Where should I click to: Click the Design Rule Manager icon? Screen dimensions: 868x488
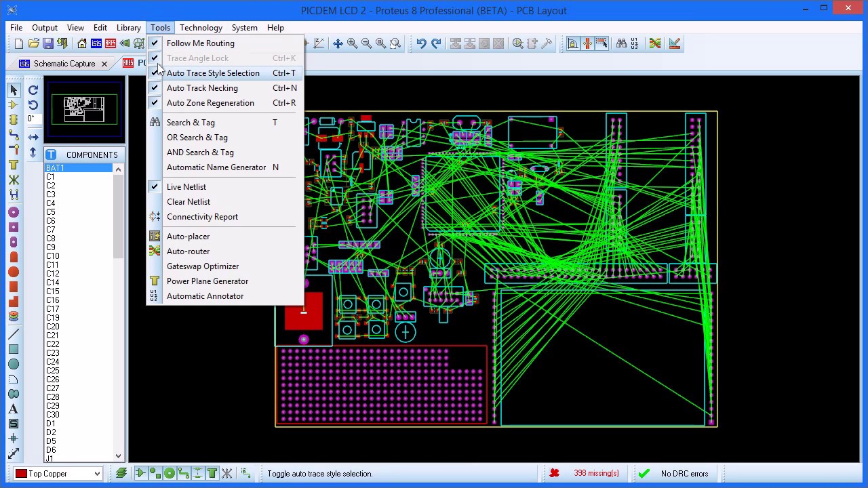pyautogui.click(x=675, y=43)
